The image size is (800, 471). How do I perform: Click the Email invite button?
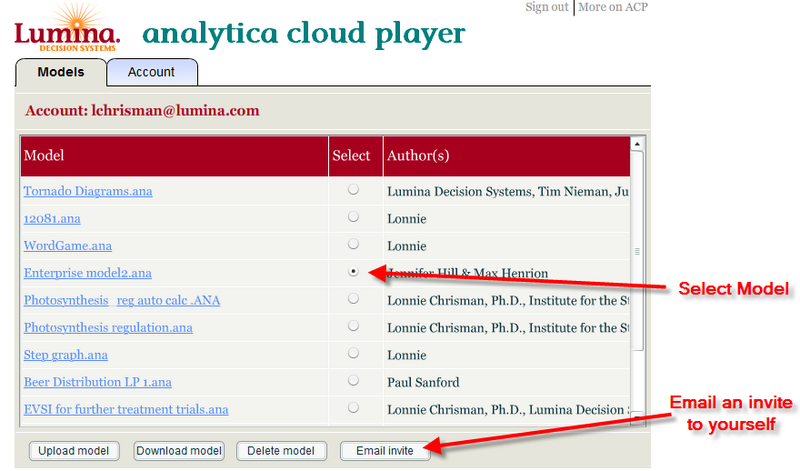[385, 451]
